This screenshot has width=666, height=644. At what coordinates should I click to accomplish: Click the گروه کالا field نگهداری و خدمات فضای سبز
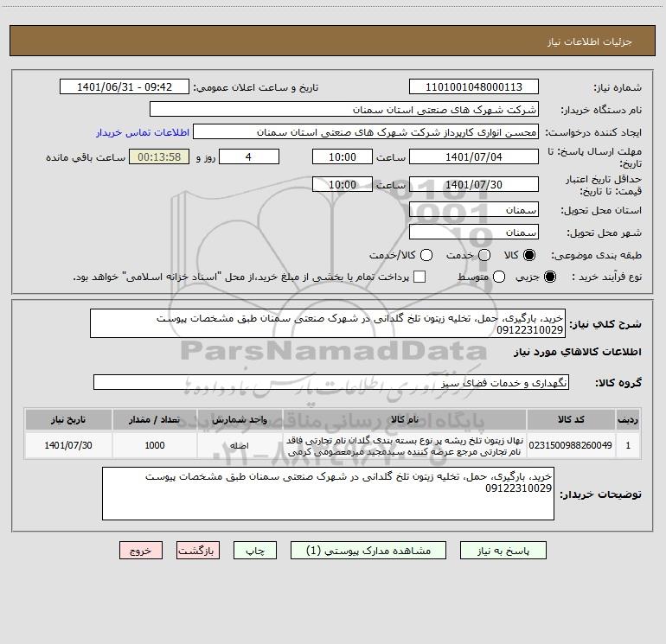331,382
